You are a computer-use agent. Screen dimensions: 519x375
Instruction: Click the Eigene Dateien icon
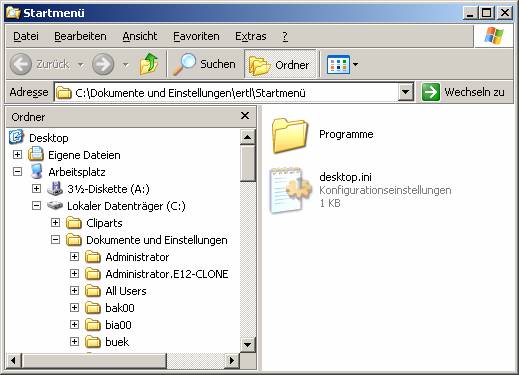coord(36,154)
